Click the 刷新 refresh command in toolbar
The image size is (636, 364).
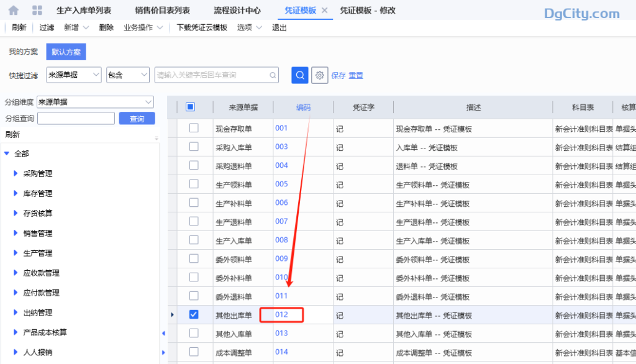[19, 27]
